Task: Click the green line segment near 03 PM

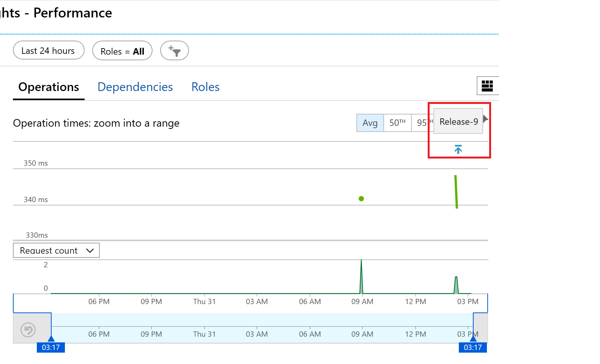Action: (x=456, y=191)
